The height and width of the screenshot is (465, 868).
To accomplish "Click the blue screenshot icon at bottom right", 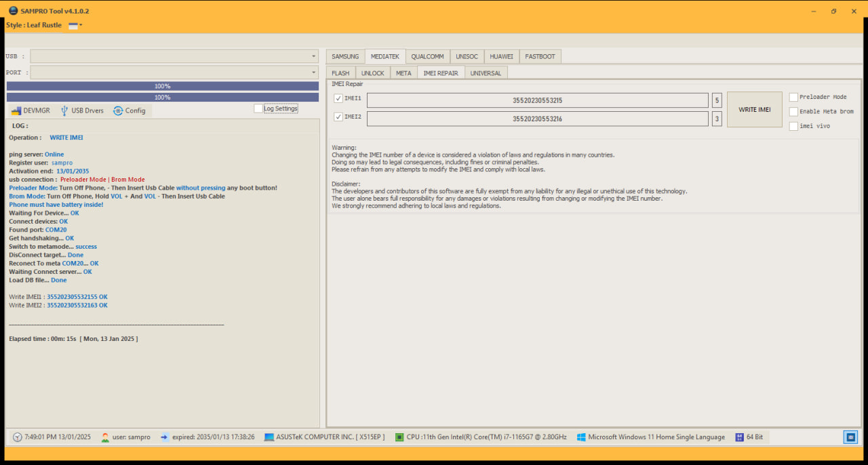I will pos(850,437).
